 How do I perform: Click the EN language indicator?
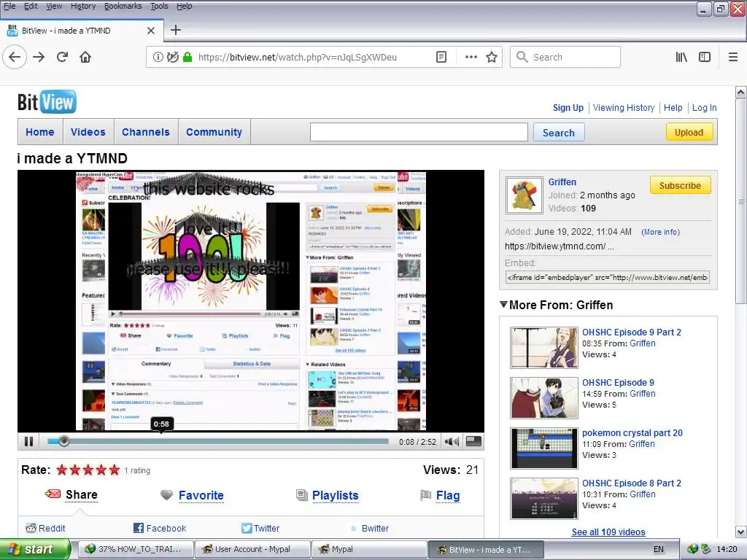click(x=659, y=549)
